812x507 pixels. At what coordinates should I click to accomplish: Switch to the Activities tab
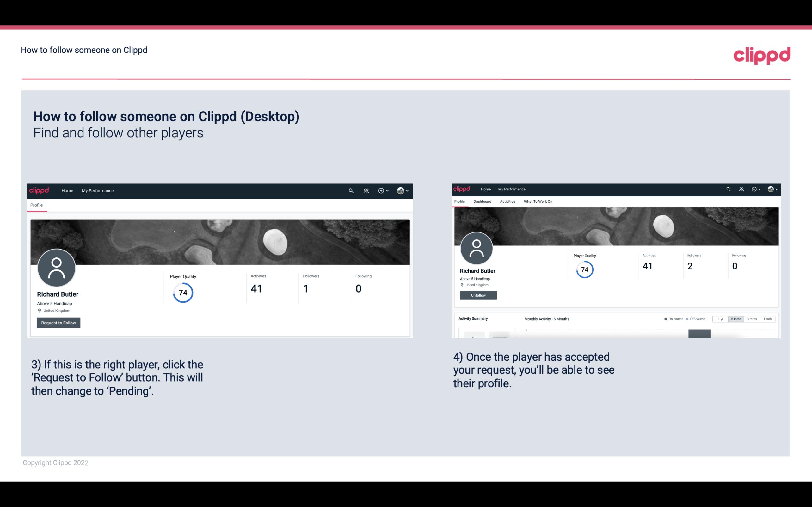(507, 202)
